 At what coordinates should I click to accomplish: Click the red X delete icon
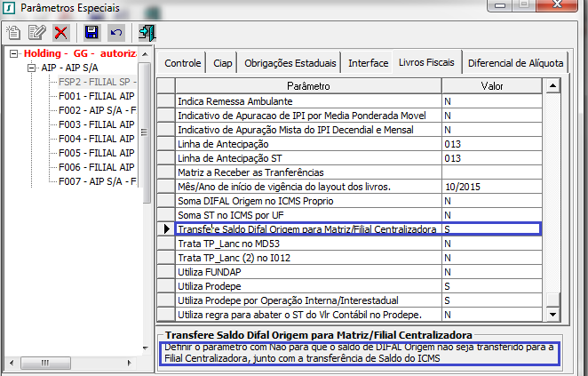click(x=61, y=33)
